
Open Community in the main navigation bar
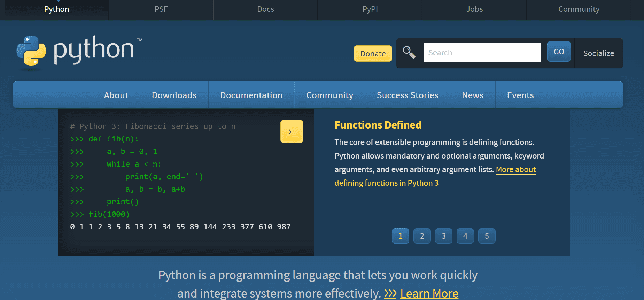point(329,95)
